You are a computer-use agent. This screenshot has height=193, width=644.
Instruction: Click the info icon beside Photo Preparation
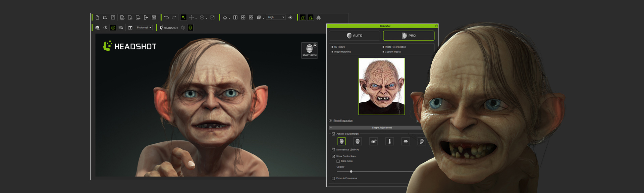[330, 120]
